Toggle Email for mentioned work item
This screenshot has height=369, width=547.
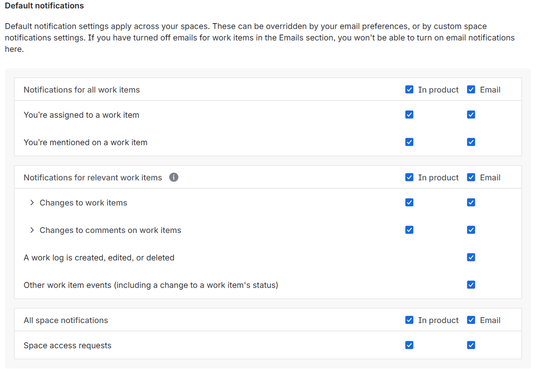tap(471, 142)
